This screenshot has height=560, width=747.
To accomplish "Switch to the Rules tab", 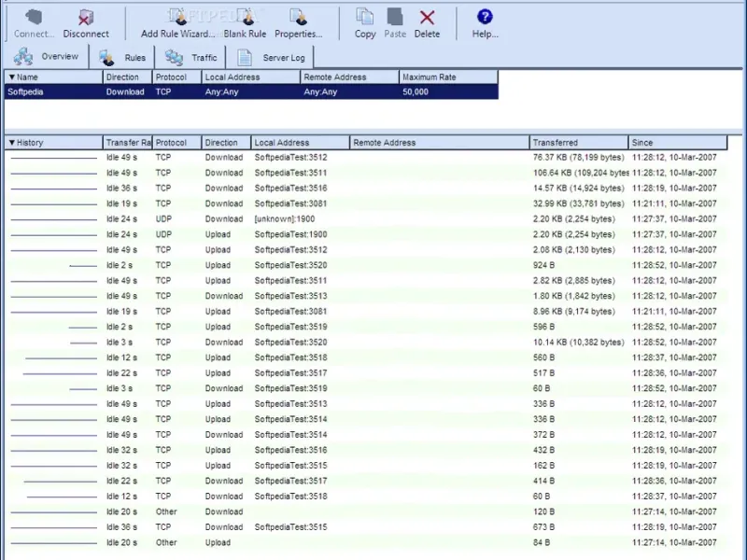I will pos(122,58).
